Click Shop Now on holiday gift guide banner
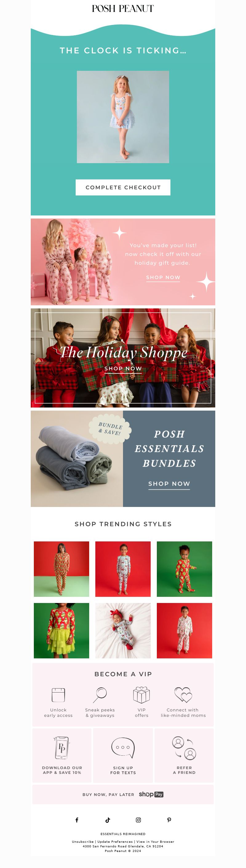The height and width of the screenshot is (868, 246). 163,277
